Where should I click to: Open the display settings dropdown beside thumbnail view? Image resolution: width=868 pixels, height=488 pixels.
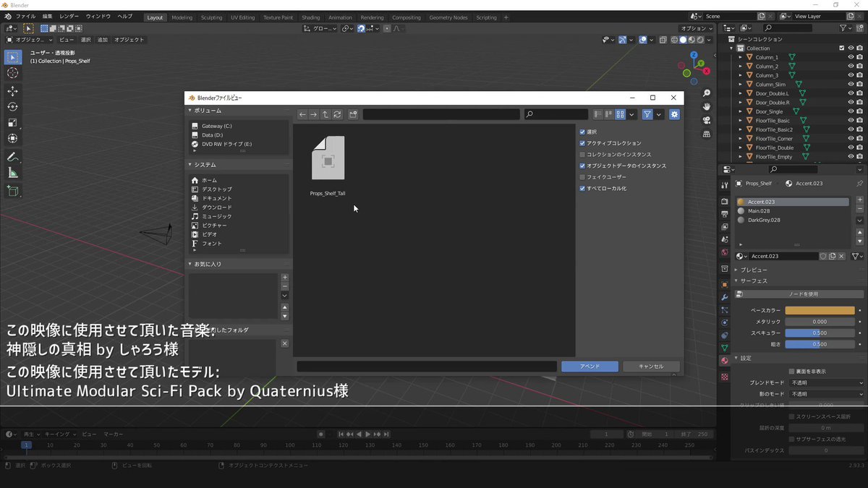pos(632,114)
